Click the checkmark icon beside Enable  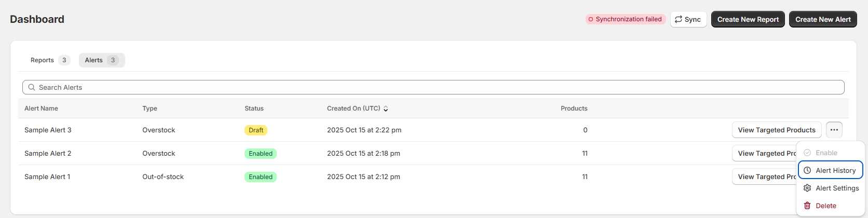point(807,153)
